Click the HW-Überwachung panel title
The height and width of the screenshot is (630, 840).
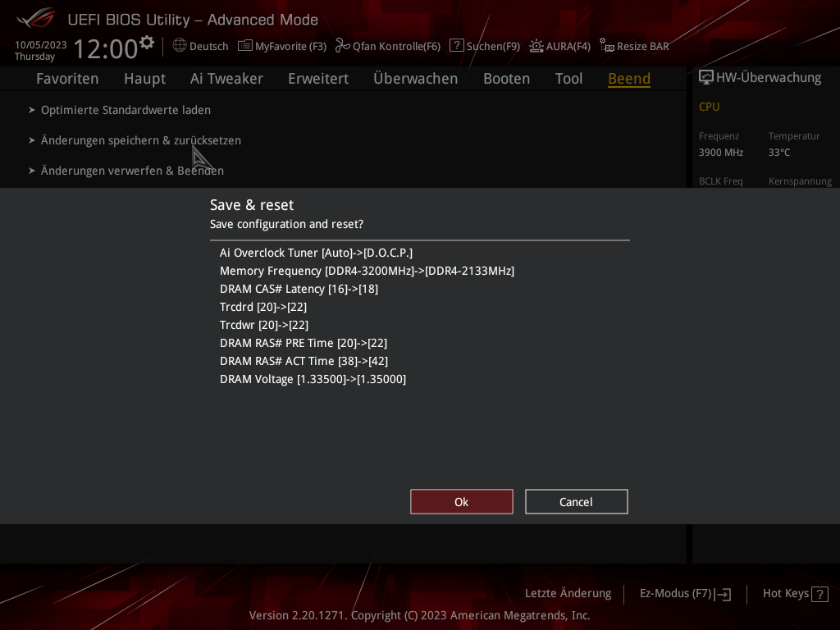point(768,78)
